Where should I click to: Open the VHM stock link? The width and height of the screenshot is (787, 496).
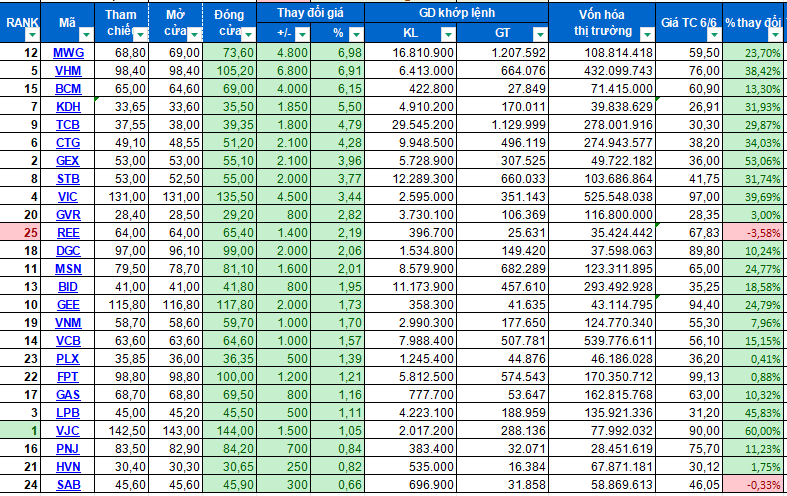pyautogui.click(x=68, y=71)
